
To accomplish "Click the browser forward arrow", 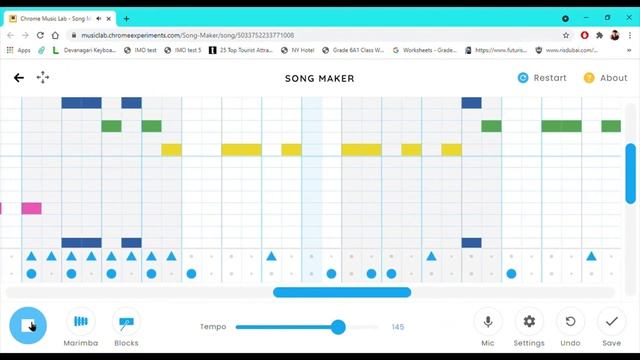I will 25,36.
